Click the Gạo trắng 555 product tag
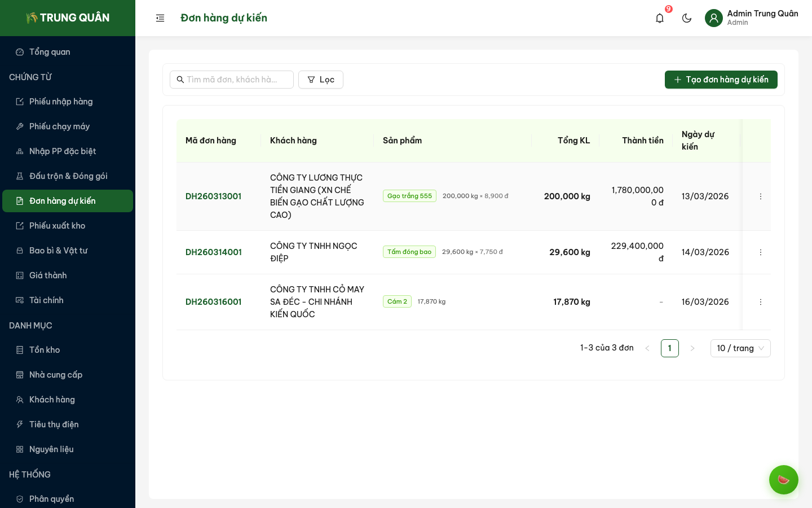812x508 pixels. [x=409, y=196]
